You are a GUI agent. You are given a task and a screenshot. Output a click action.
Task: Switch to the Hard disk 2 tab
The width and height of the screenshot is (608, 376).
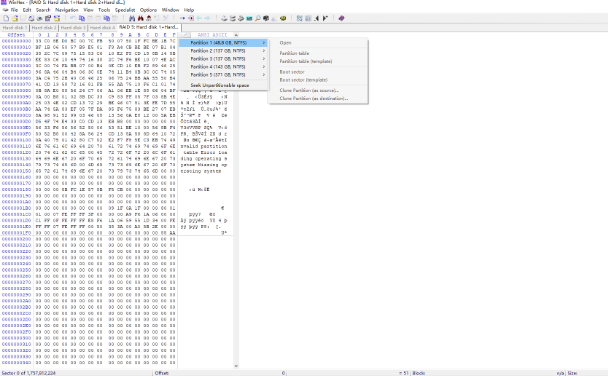pyautogui.click(x=44, y=28)
